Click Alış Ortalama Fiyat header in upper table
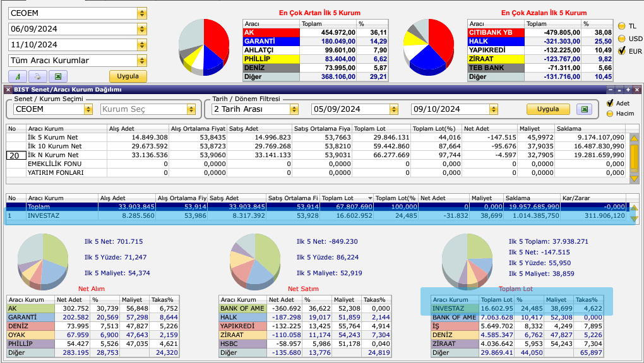 pos(198,129)
